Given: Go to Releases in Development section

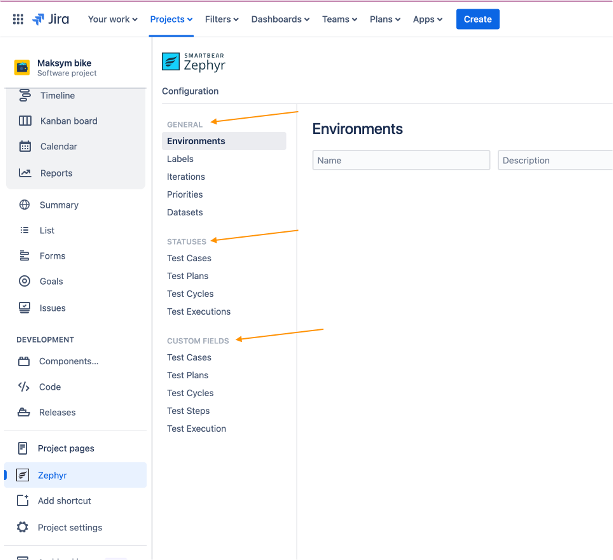Looking at the screenshot, I should click(57, 412).
